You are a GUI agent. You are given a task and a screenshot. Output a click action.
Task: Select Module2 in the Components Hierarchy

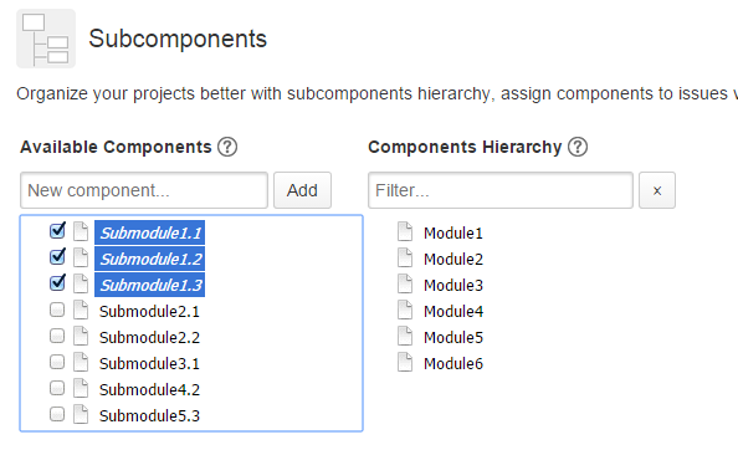click(x=453, y=259)
